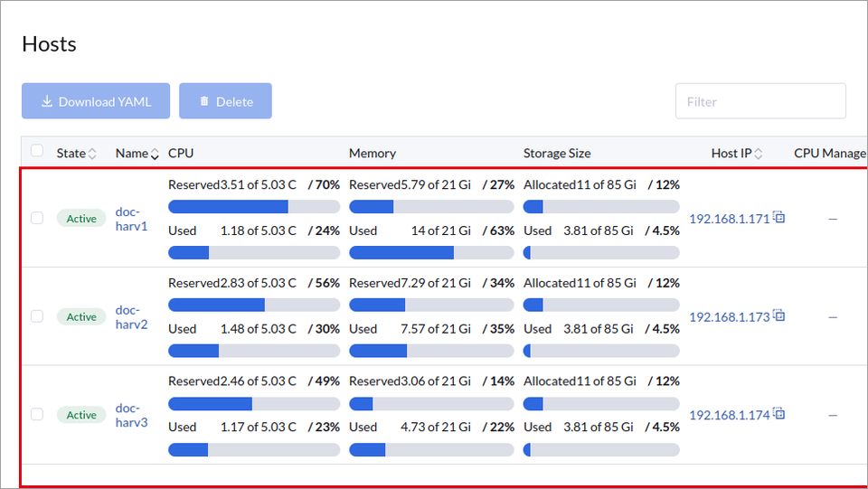Click doc-harv2 Active state badge

81,316
